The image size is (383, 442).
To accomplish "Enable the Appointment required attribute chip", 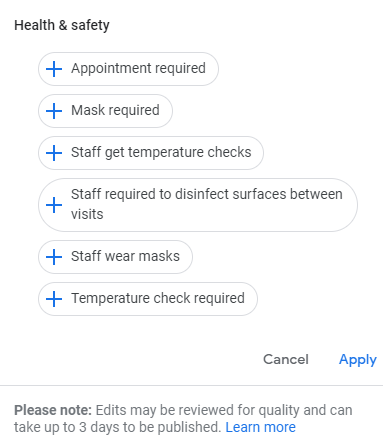I will coord(128,69).
